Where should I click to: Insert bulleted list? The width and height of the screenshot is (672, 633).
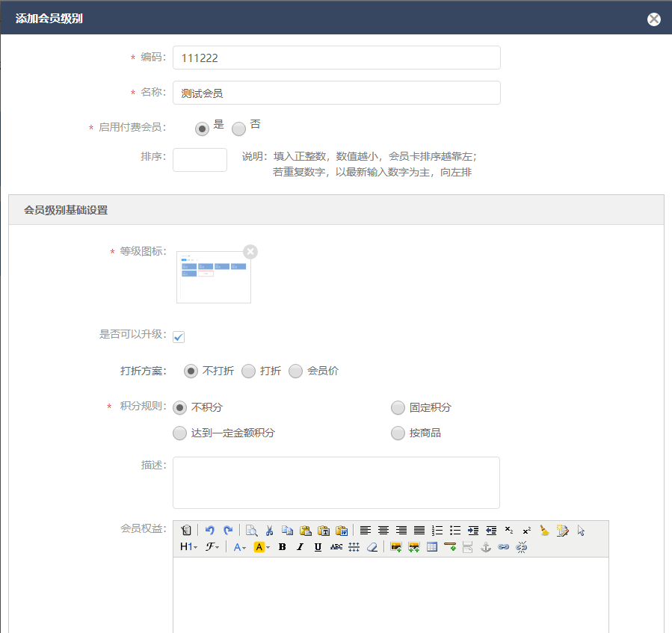[455, 531]
